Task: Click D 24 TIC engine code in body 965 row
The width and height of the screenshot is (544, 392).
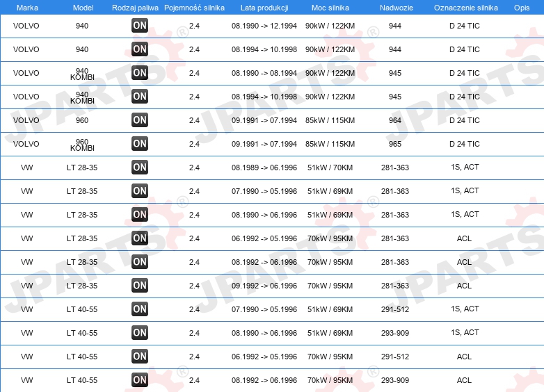Action: pos(465,144)
